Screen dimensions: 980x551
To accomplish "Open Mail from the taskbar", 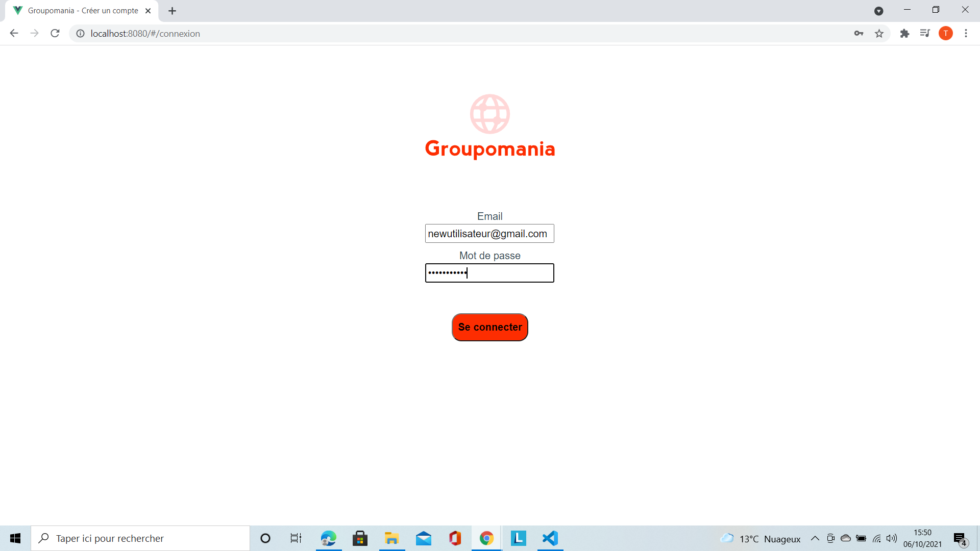I will coord(424,538).
